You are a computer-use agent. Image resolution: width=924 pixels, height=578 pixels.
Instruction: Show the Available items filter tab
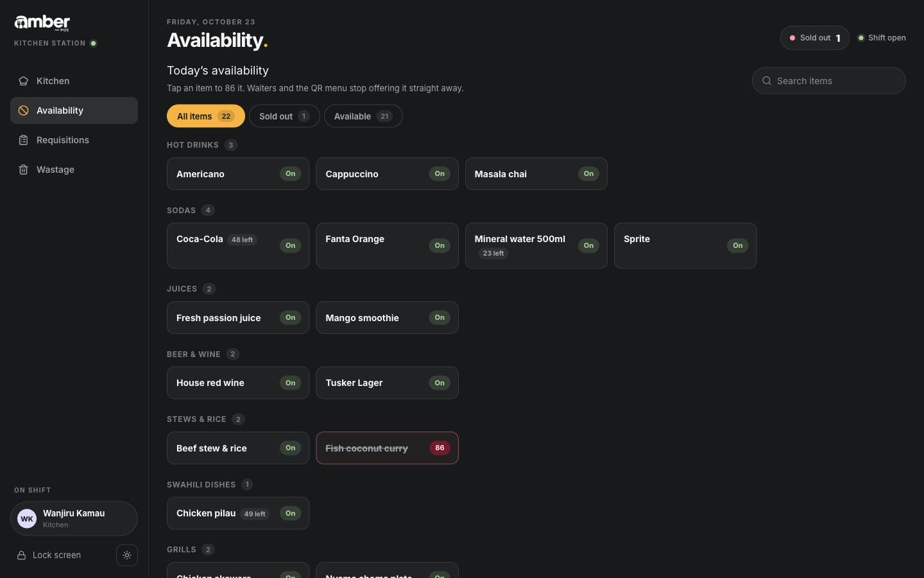coord(363,116)
